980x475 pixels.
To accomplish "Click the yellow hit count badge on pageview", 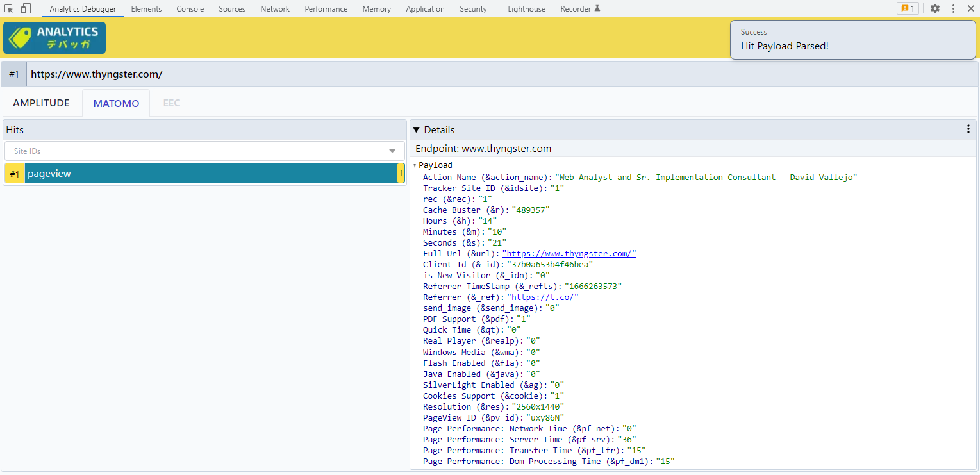I will pyautogui.click(x=401, y=174).
